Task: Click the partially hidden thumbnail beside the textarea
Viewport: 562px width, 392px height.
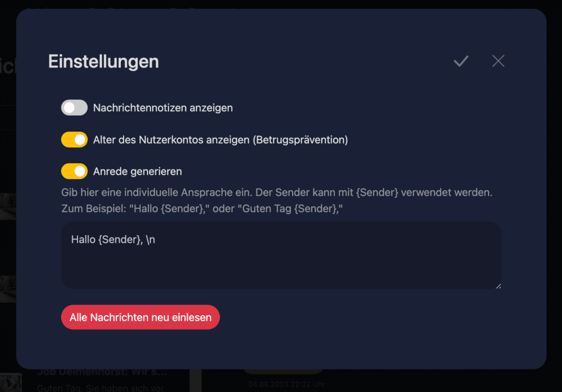Action: point(8,289)
